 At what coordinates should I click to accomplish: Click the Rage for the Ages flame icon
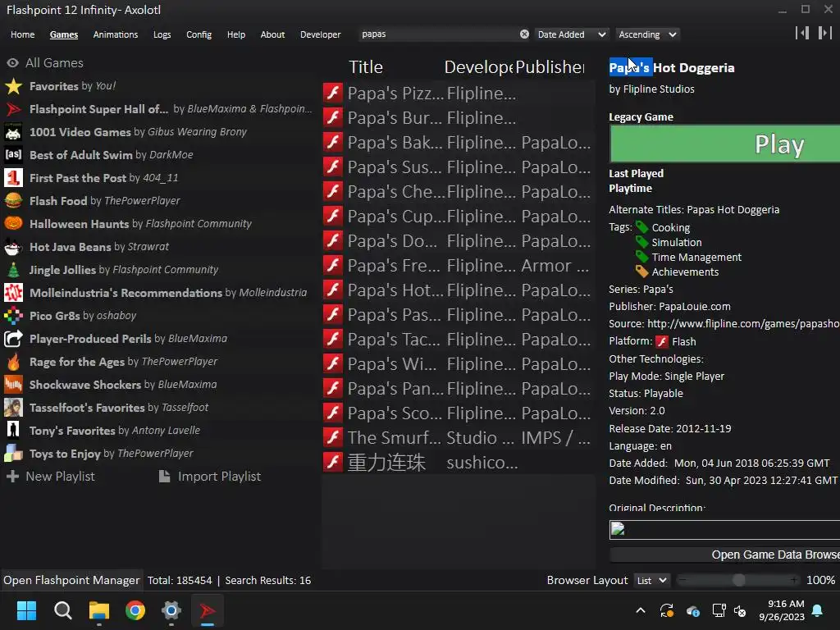[x=13, y=362]
